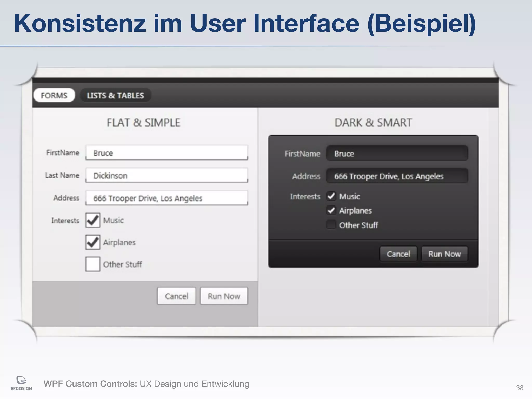The width and height of the screenshot is (532, 399).
Task: Click the Interests label in the Flat & Simple form
Action: click(65, 221)
